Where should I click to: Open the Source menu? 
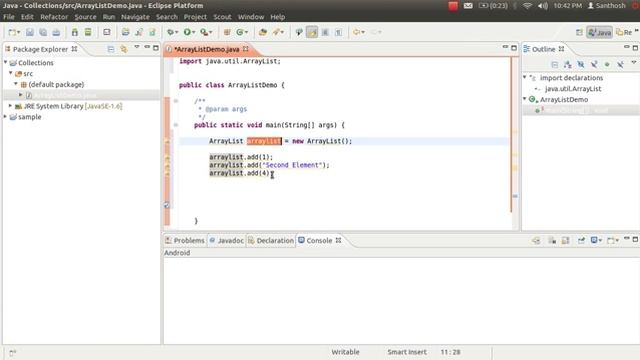pyautogui.click(x=85, y=17)
